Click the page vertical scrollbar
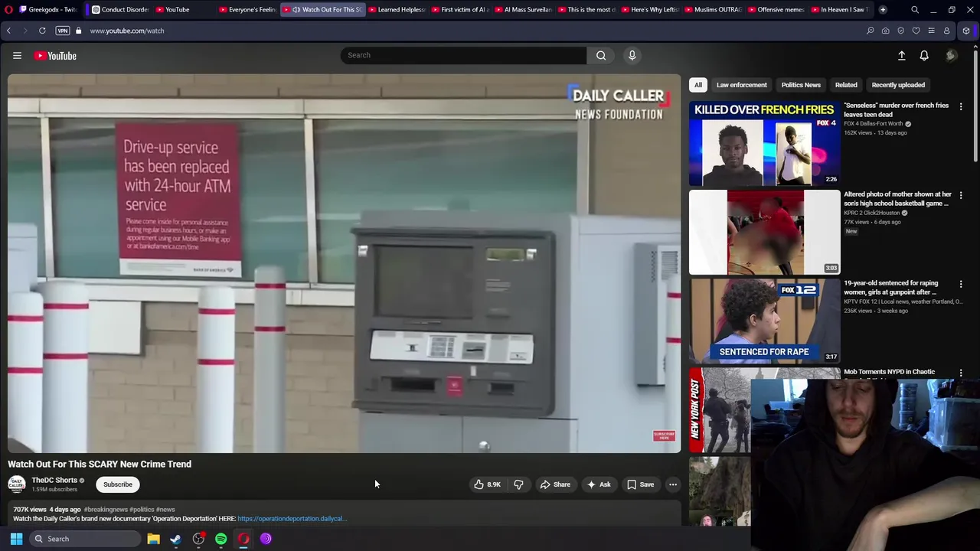 pos(975,107)
